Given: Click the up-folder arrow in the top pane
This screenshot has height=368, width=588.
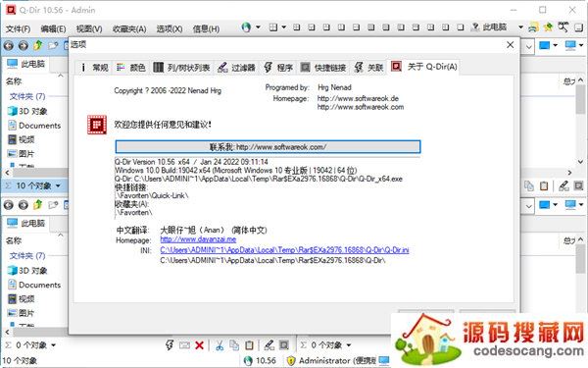Looking at the screenshot, I should click(x=38, y=45).
